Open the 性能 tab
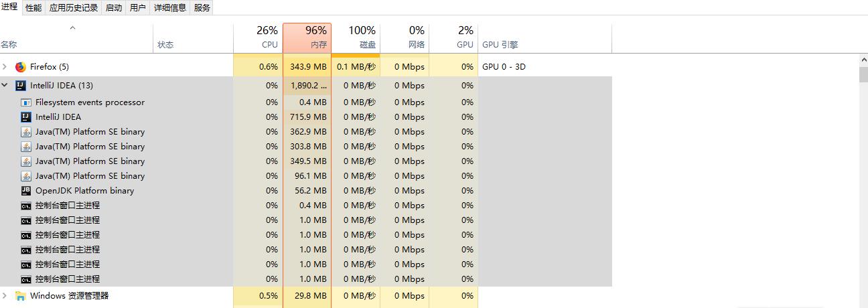This screenshot has width=868, height=308. (x=33, y=8)
